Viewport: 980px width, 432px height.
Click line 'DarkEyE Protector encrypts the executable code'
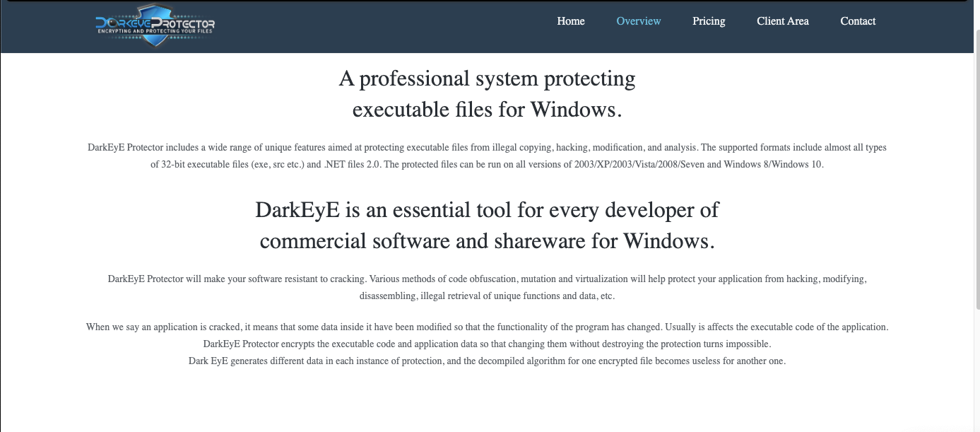click(487, 344)
